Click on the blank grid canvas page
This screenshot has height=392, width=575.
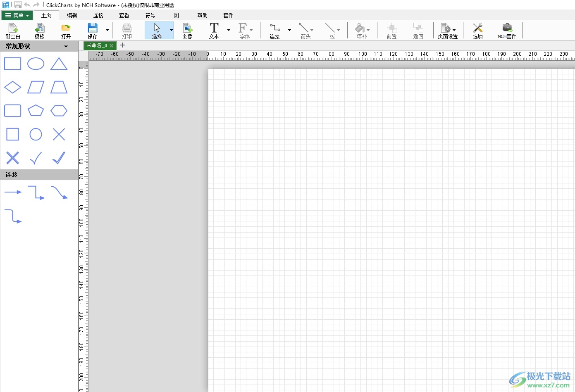(391, 230)
